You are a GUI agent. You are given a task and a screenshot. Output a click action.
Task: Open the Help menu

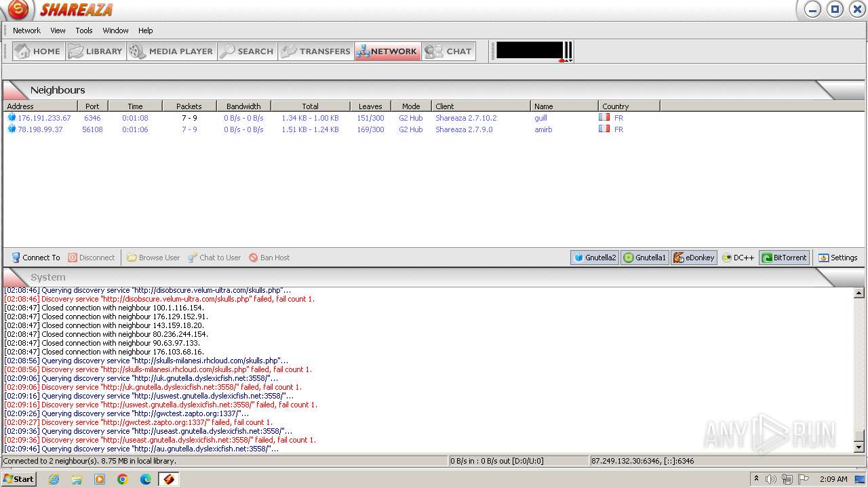click(146, 30)
